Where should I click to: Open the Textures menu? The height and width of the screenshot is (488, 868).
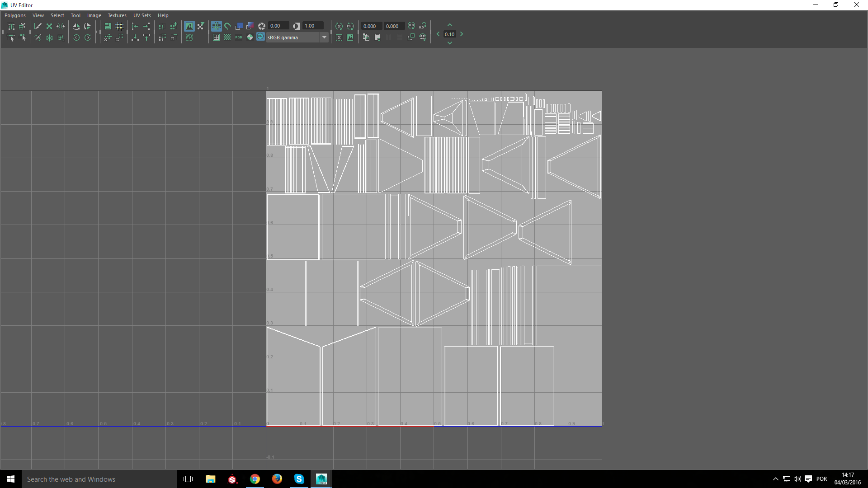coord(117,15)
